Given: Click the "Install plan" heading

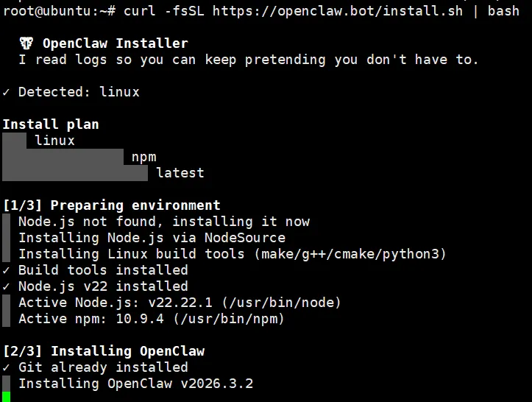Looking at the screenshot, I should 51,124.
